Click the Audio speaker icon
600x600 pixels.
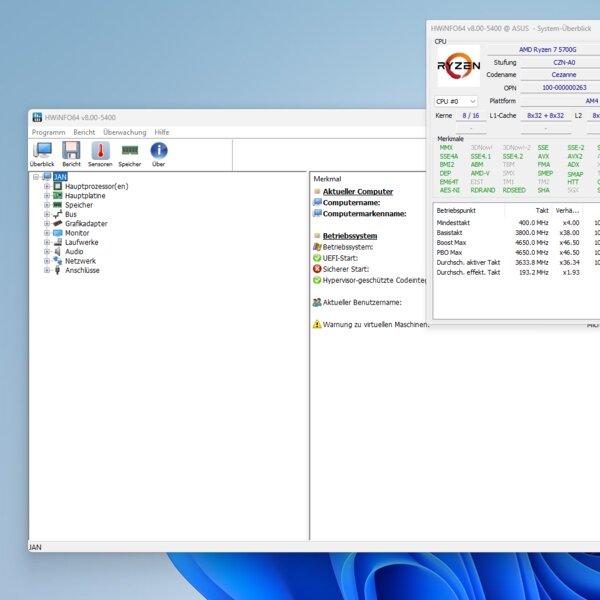coord(57,251)
